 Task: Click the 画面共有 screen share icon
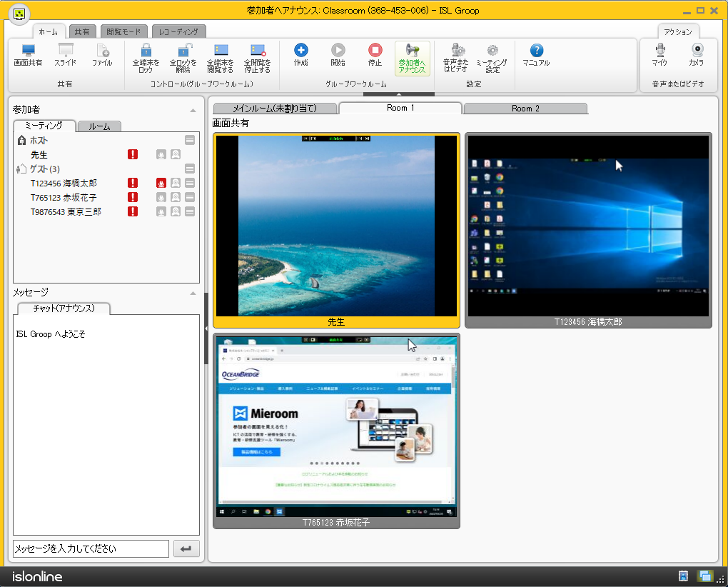point(28,51)
